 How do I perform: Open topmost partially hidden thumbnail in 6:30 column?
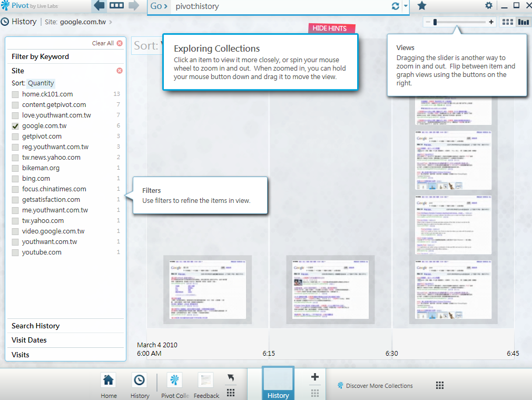[454, 111]
